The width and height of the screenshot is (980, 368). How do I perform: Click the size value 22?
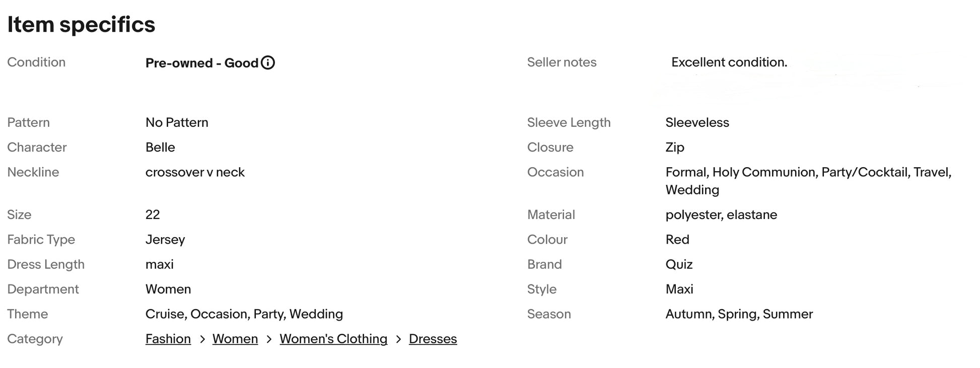153,215
